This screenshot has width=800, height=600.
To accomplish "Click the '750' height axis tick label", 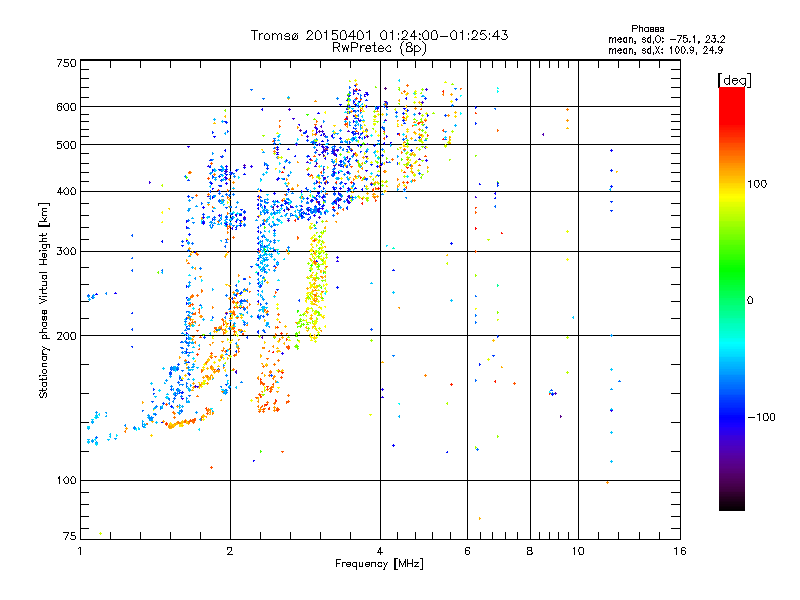I will [66, 63].
